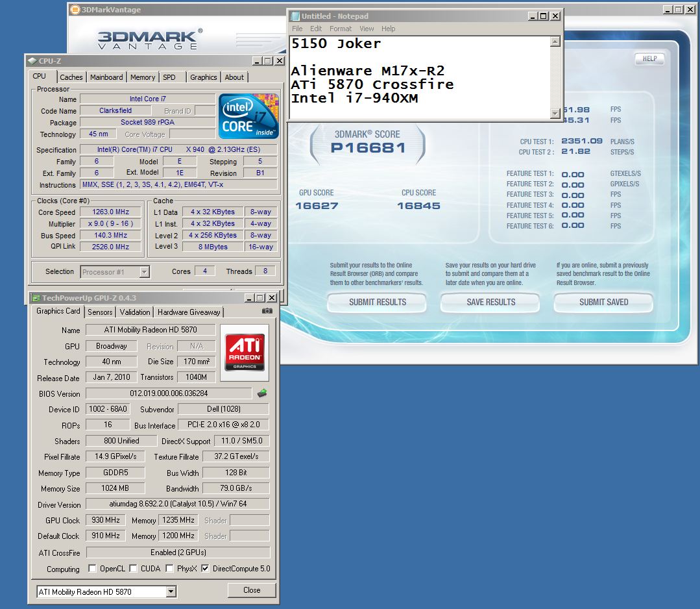The height and width of the screenshot is (609, 700).
Task: Click the Save Results button
Action: click(490, 302)
